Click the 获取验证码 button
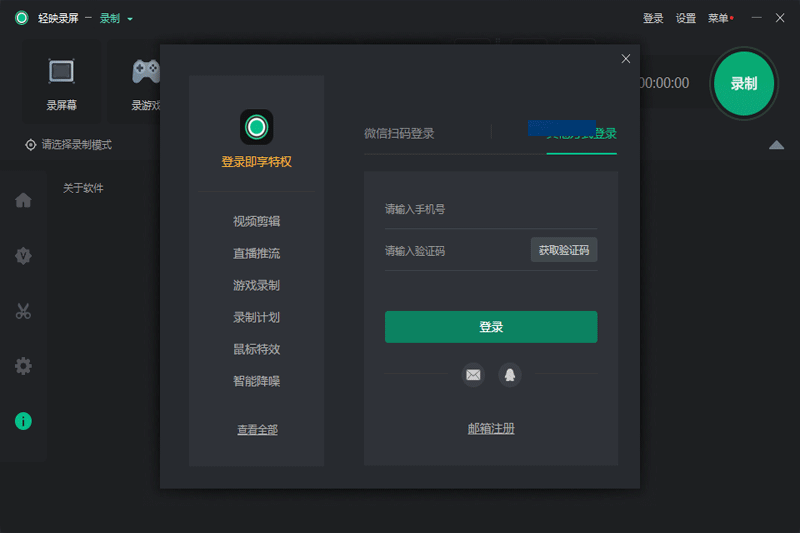Screen dimensions: 800x533 [x=563, y=250]
